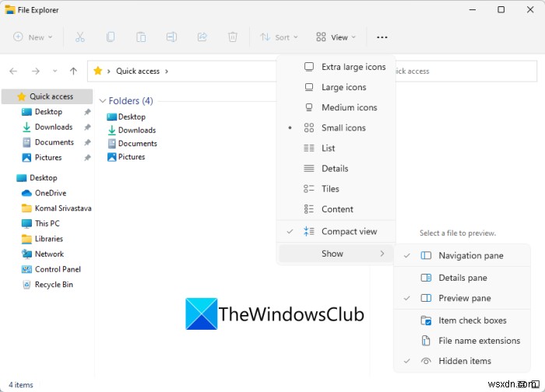Screen dimensions: 545x392
Task: Enable File name extensions
Action: click(462, 341)
